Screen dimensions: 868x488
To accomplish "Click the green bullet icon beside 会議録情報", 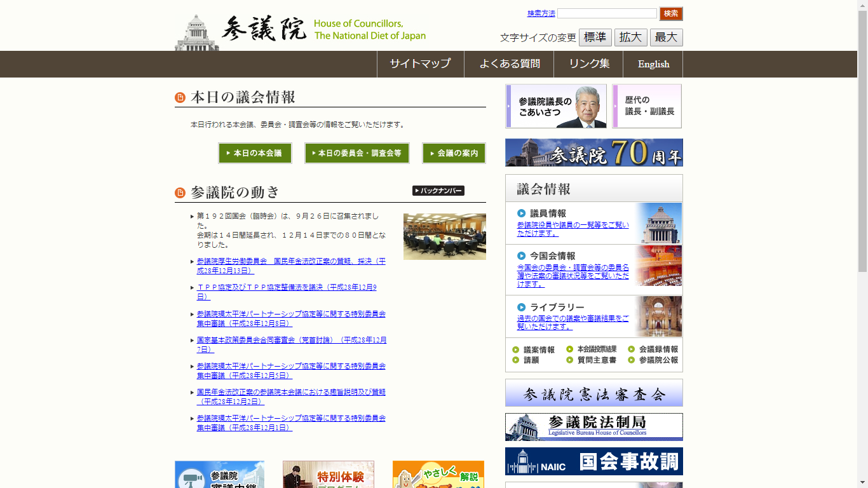I will [632, 349].
